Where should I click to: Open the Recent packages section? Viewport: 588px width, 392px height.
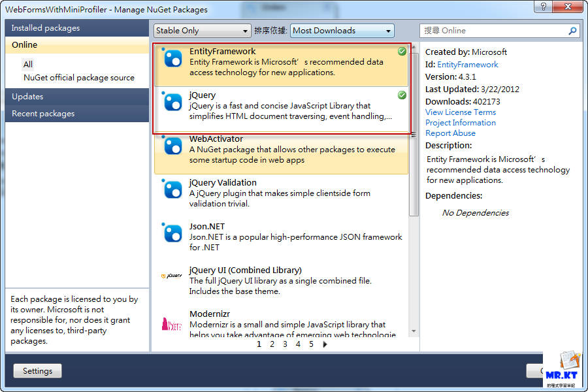click(x=77, y=113)
